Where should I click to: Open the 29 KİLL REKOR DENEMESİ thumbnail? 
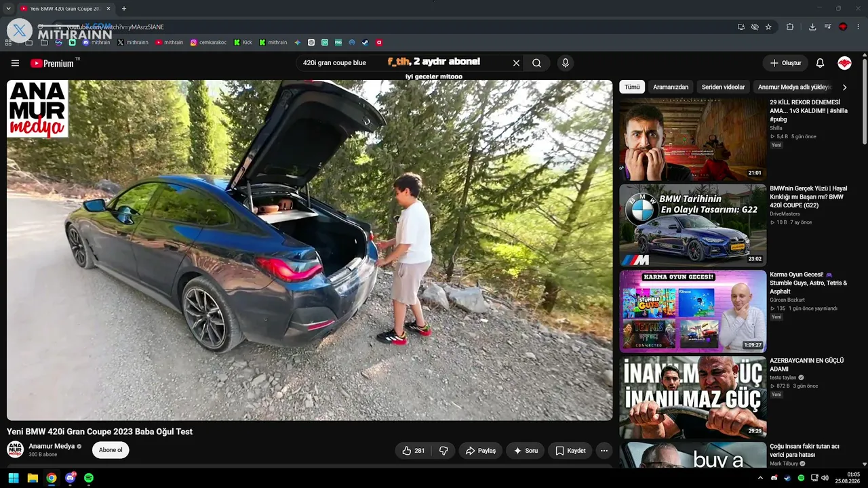click(x=692, y=139)
